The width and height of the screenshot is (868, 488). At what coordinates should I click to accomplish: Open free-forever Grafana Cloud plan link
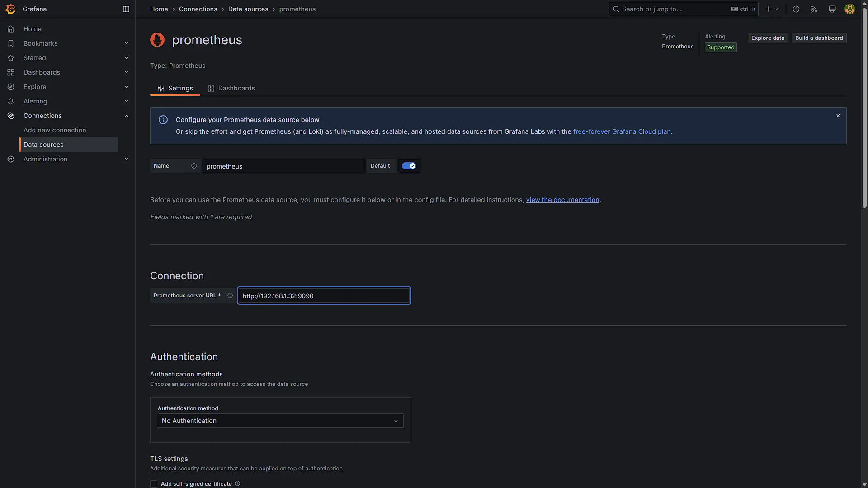coord(622,131)
